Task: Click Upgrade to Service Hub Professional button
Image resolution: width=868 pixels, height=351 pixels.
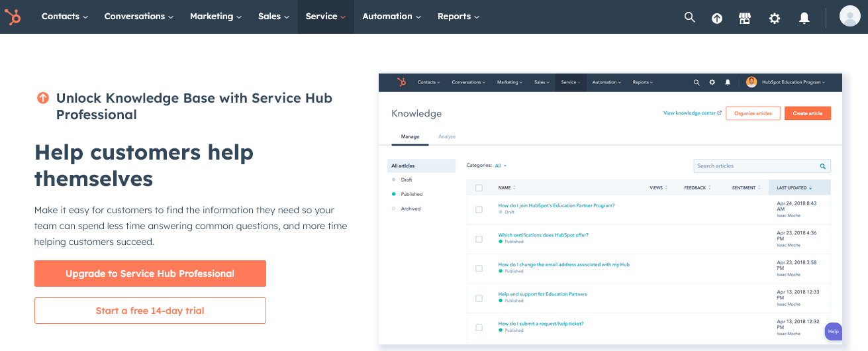Action: 150,274
